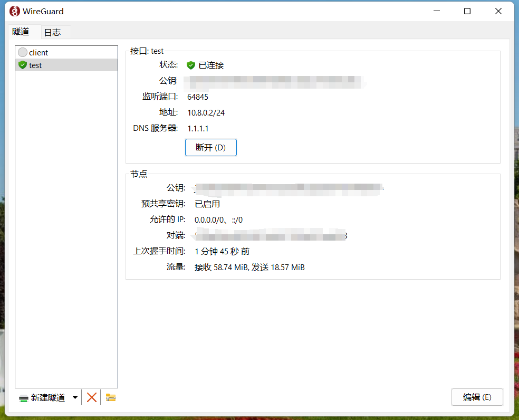Click the DNS server value 1.1.1.1
This screenshot has height=420, width=519.
(x=198, y=129)
